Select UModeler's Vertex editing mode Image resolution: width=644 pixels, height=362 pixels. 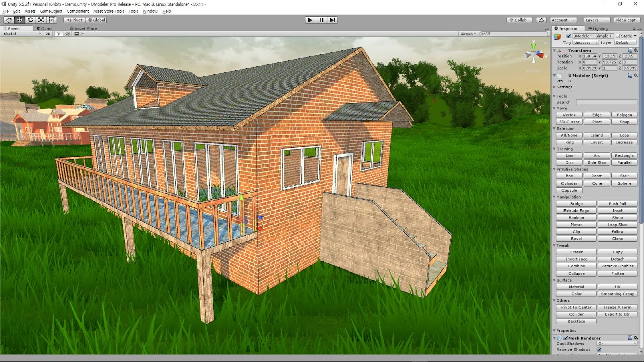[x=569, y=115]
